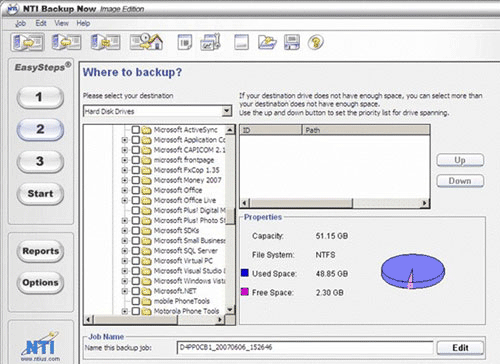Open the View menu
The image size is (500, 364).
[61, 23]
